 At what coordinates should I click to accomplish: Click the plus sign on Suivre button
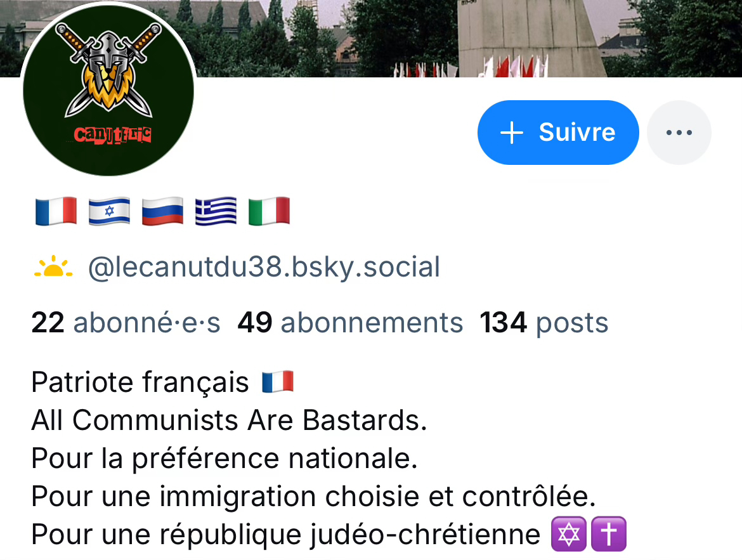[512, 133]
